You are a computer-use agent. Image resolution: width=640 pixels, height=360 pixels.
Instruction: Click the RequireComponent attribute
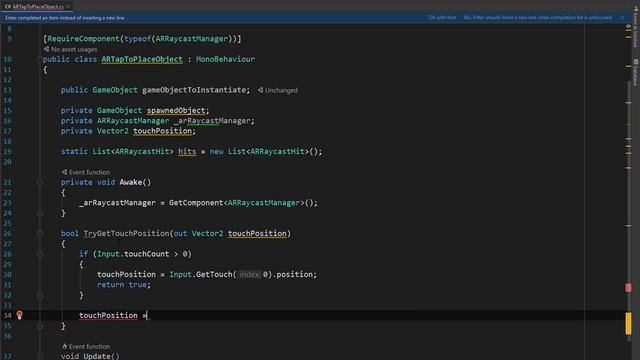click(83, 39)
